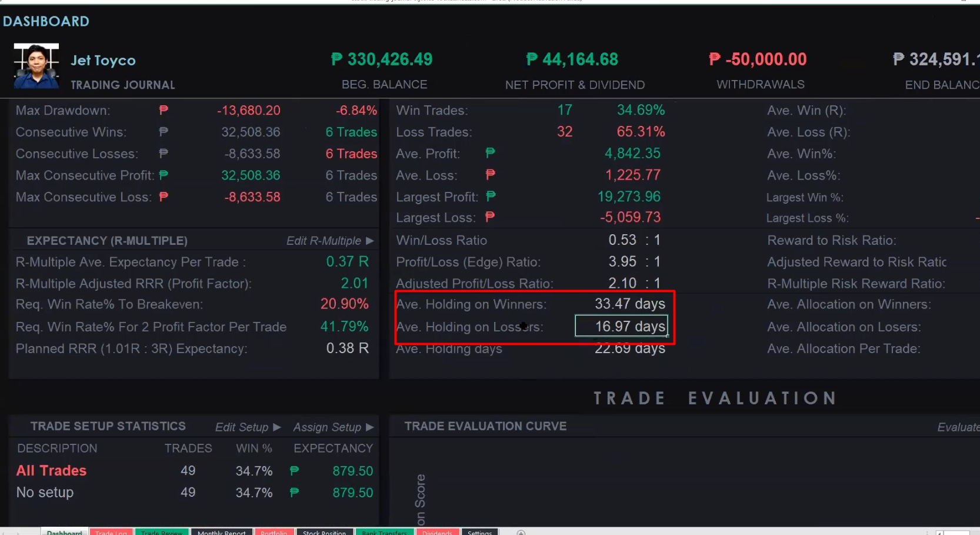Add a new sheet with plus icon

(x=521, y=532)
